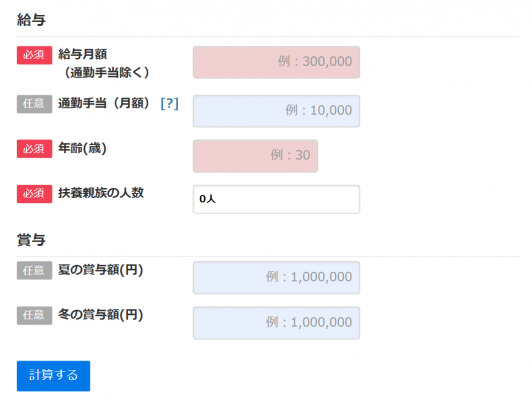Click the 任意 badge next to 通勤手当

point(34,104)
